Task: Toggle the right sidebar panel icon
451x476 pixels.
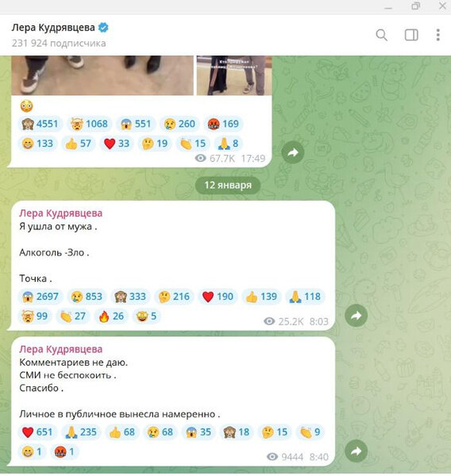Action: pyautogui.click(x=411, y=35)
